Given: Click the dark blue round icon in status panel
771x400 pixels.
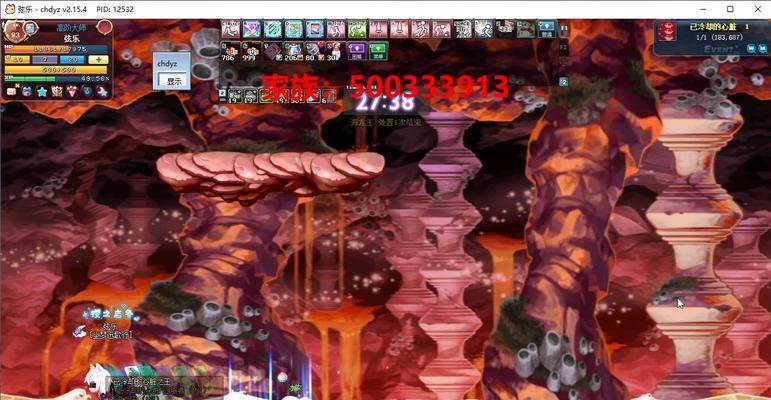Looking at the screenshot, I should coord(88,91).
